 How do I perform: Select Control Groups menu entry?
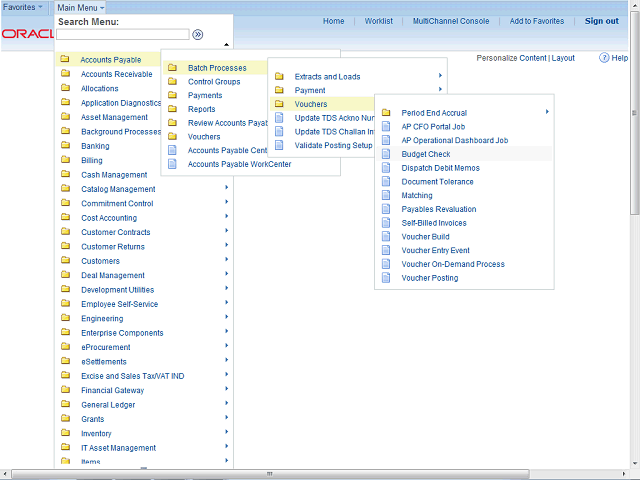214,82
